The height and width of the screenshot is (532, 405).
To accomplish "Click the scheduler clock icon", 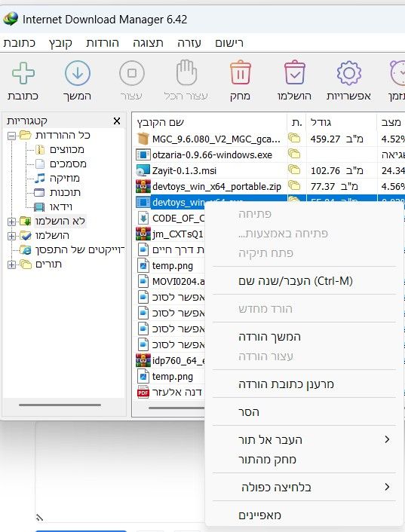I will click(397, 73).
